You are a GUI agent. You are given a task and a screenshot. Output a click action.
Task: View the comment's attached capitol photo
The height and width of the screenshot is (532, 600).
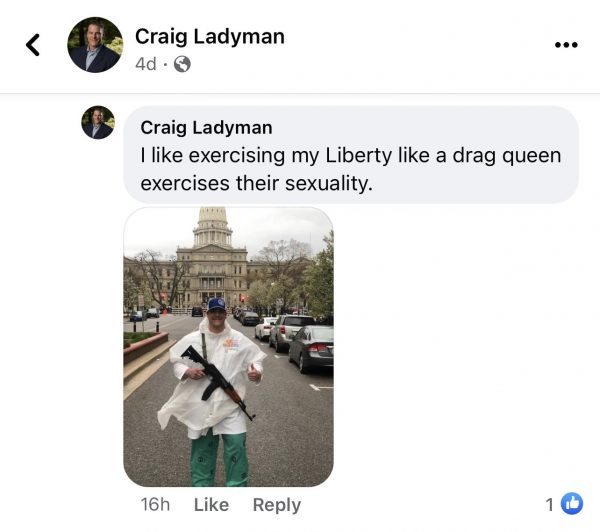[x=228, y=347]
